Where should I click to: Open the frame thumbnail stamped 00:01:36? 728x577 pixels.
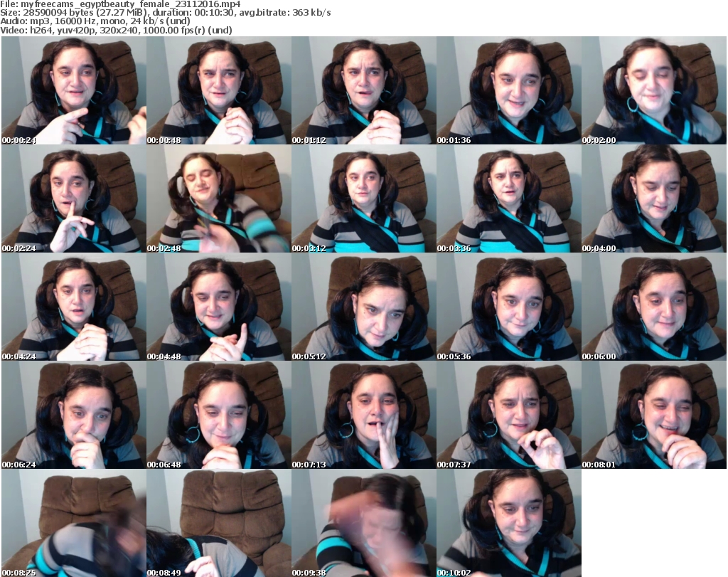click(x=509, y=90)
